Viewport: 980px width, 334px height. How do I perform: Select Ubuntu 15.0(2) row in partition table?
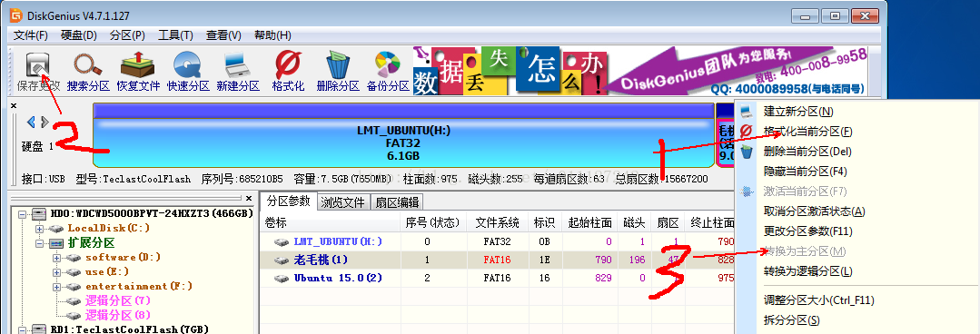point(498,278)
